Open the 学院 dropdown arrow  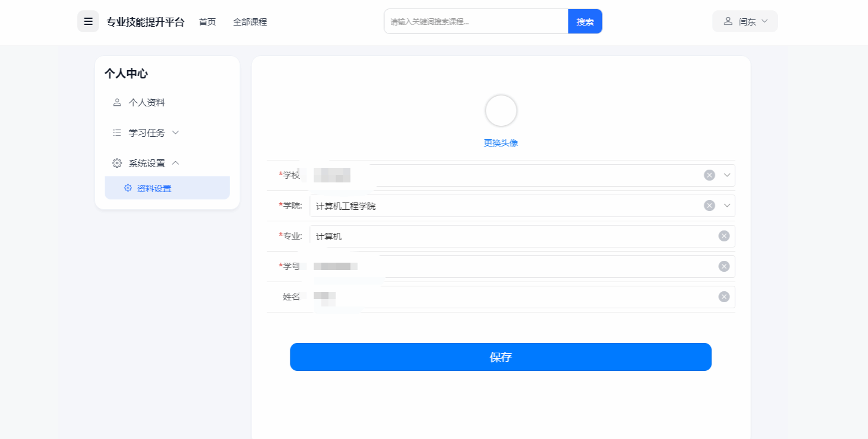(x=727, y=206)
